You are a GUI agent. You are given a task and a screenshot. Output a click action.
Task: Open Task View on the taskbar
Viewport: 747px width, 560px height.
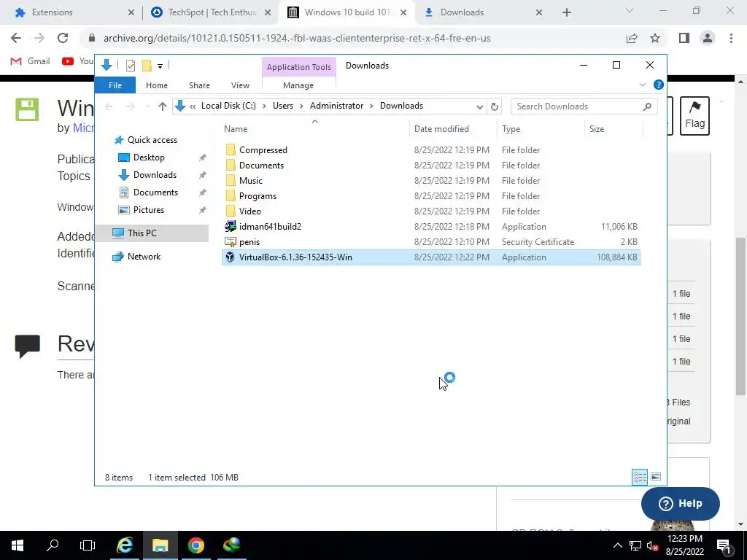[88, 545]
